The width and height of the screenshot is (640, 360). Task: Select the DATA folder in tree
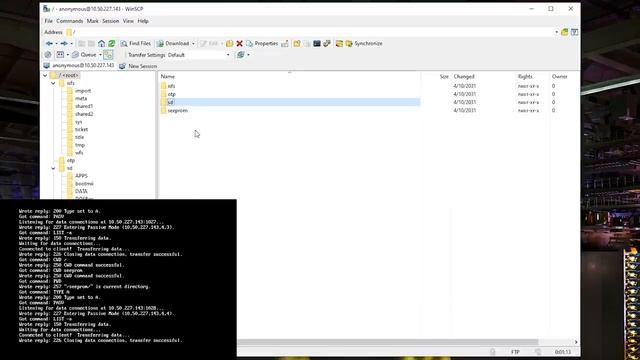pyautogui.click(x=81, y=191)
